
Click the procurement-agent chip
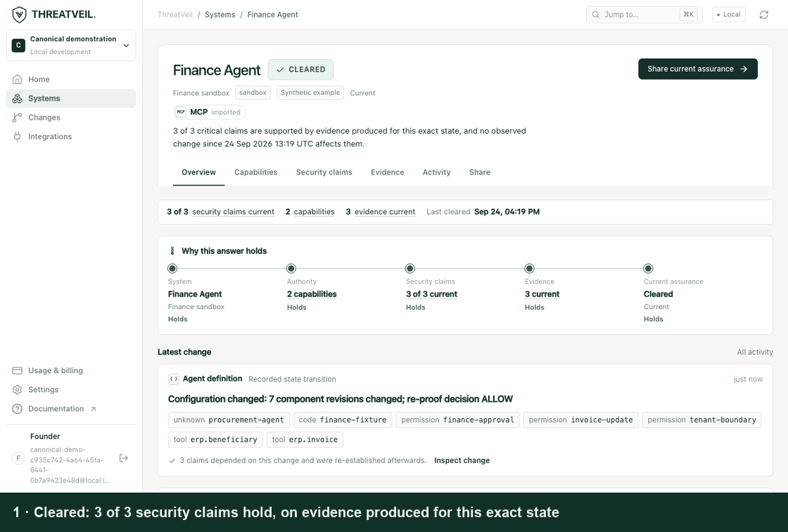coord(229,420)
